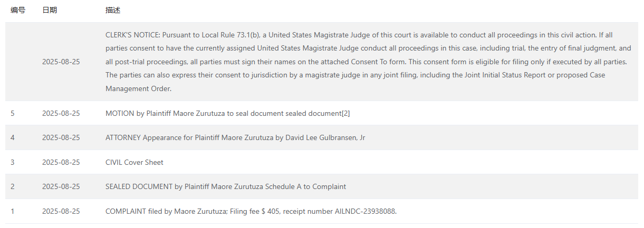644x228 pixels.
Task: Click the 日期 column header
Action: tap(49, 11)
